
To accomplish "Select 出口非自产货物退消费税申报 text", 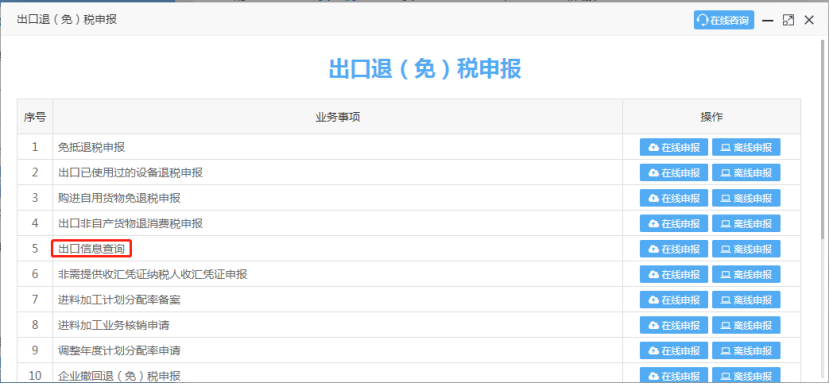I will (x=130, y=224).
